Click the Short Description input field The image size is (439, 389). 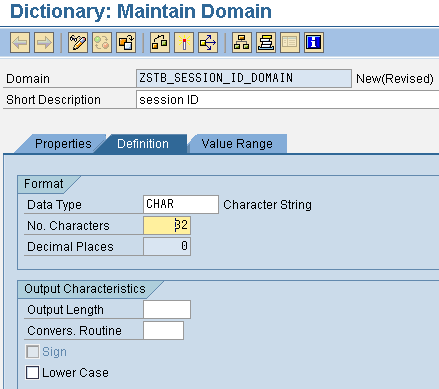[x=287, y=100]
